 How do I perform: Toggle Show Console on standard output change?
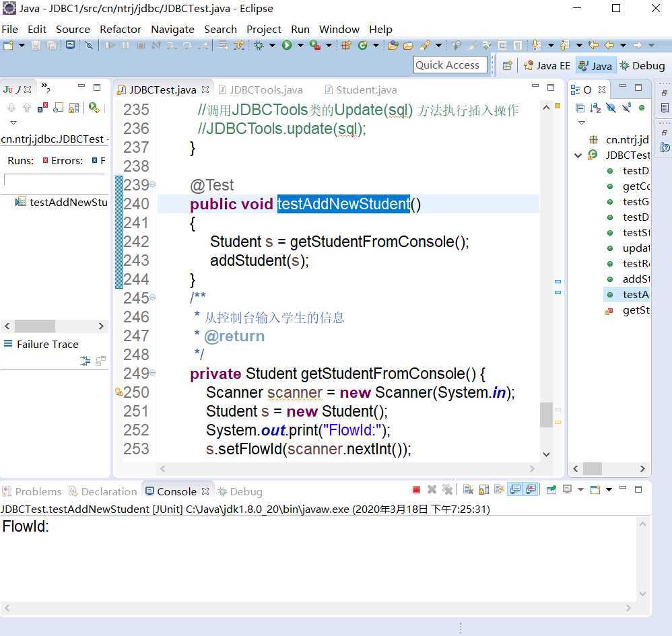coord(515,489)
